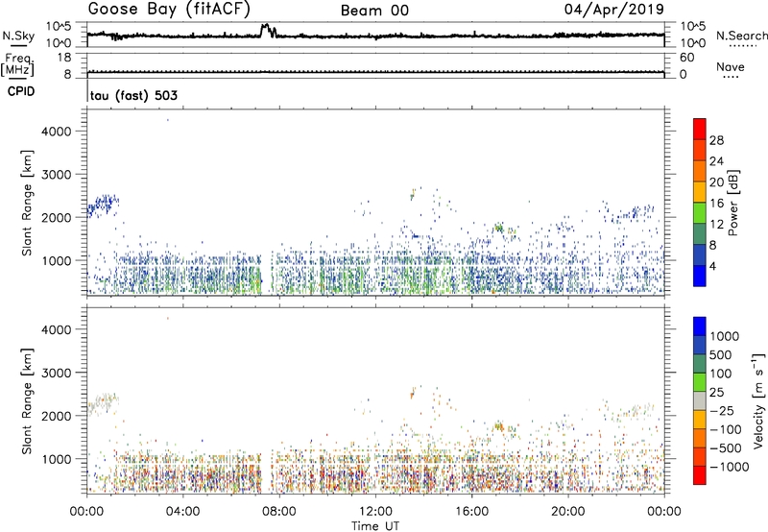
Task: Click the '3000' tick label in velocity panel
Action: coord(57,373)
